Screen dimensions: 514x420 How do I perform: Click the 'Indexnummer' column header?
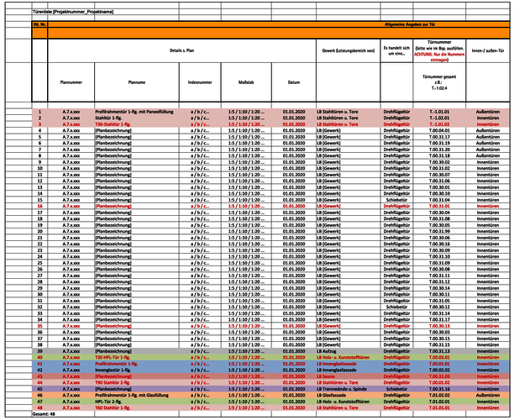[x=200, y=82]
